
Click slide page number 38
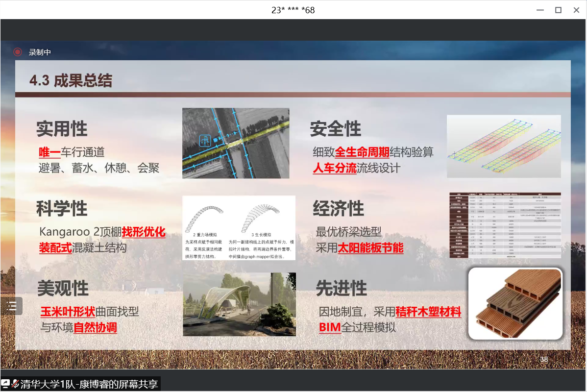pos(544,359)
